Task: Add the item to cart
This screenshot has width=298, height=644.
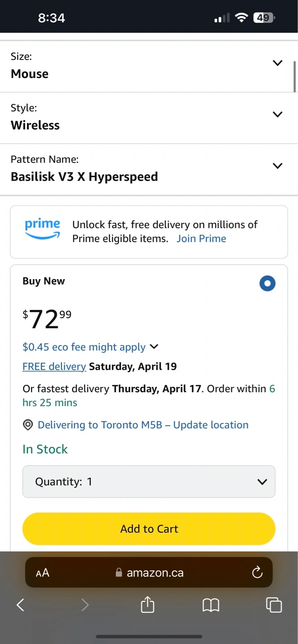Action: (149, 529)
